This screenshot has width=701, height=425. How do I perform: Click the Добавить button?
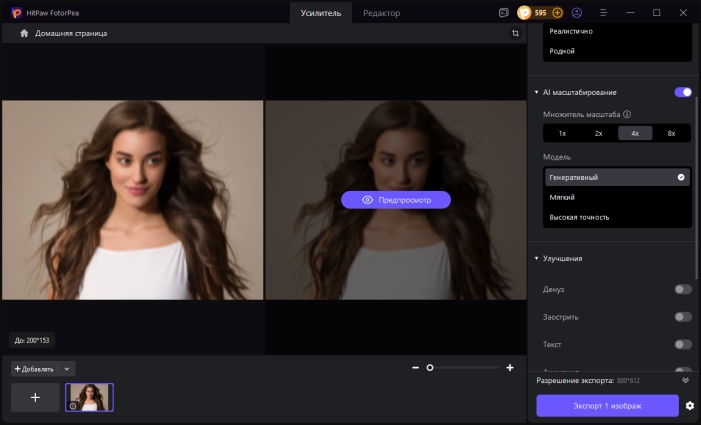(x=34, y=369)
